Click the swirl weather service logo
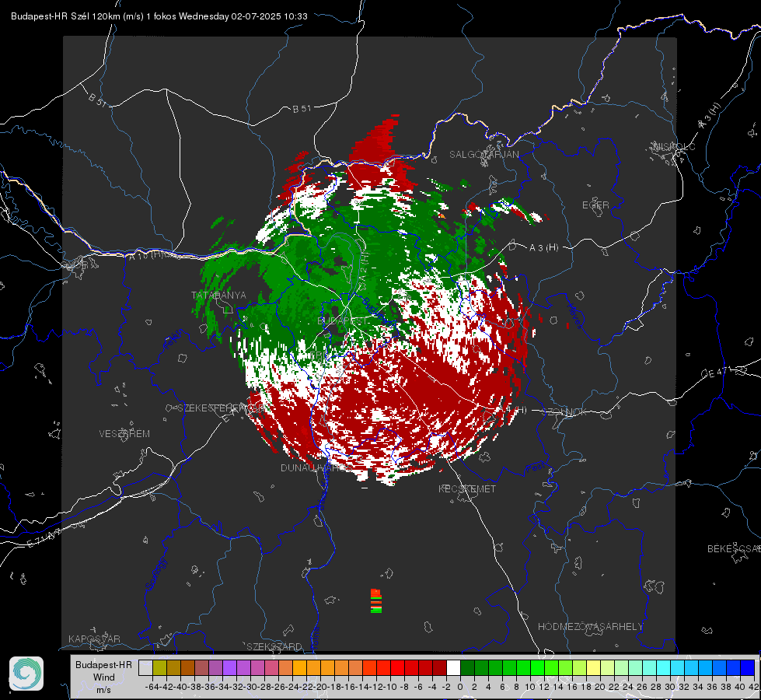 tap(26, 674)
